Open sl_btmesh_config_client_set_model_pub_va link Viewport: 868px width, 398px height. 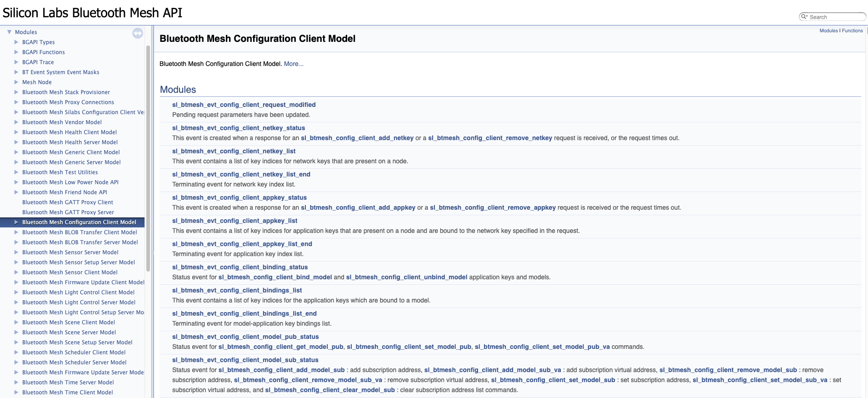coord(542,347)
